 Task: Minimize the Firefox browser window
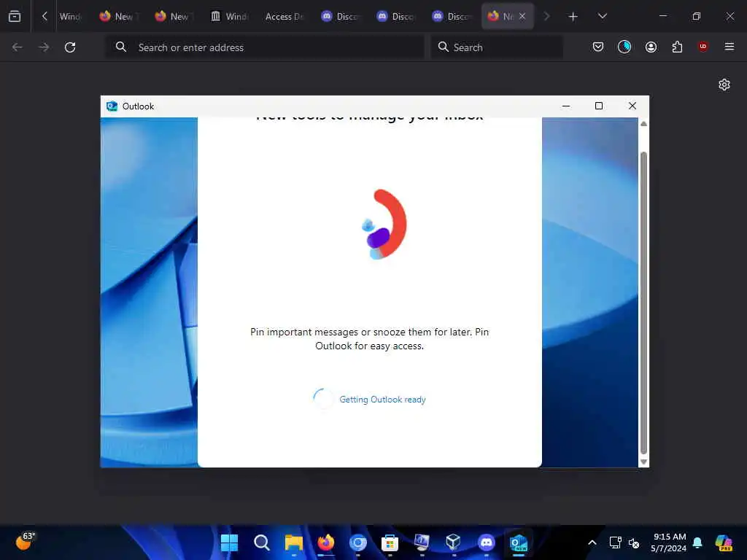pos(662,16)
